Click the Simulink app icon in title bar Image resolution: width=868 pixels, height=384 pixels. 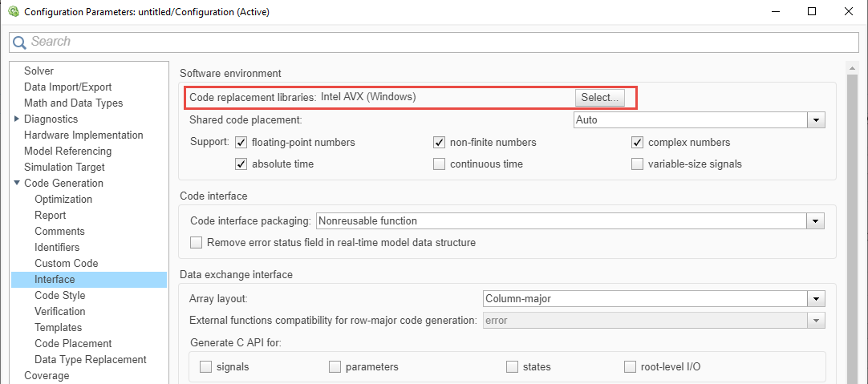pos(14,11)
